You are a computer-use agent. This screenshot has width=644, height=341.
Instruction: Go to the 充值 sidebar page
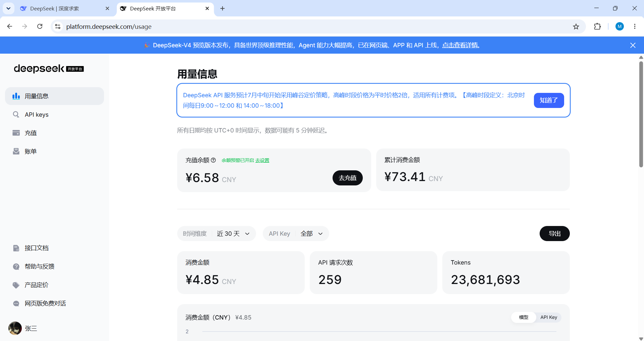coord(54,133)
